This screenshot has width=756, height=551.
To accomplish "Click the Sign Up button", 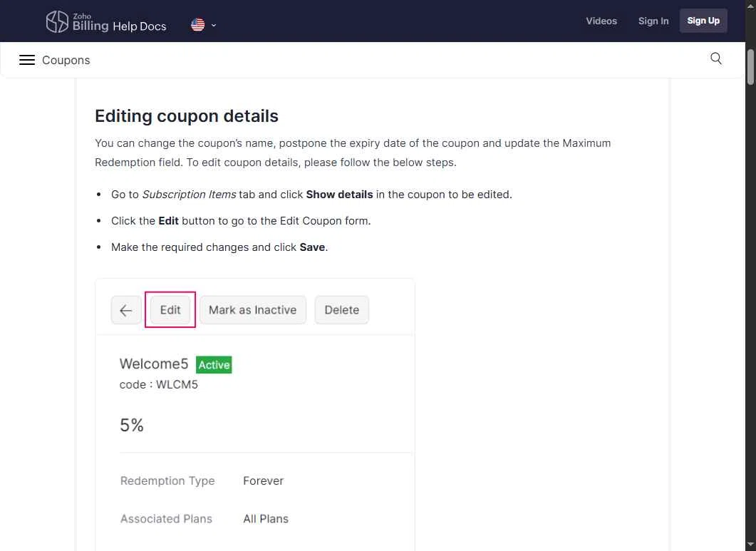I will pyautogui.click(x=703, y=21).
